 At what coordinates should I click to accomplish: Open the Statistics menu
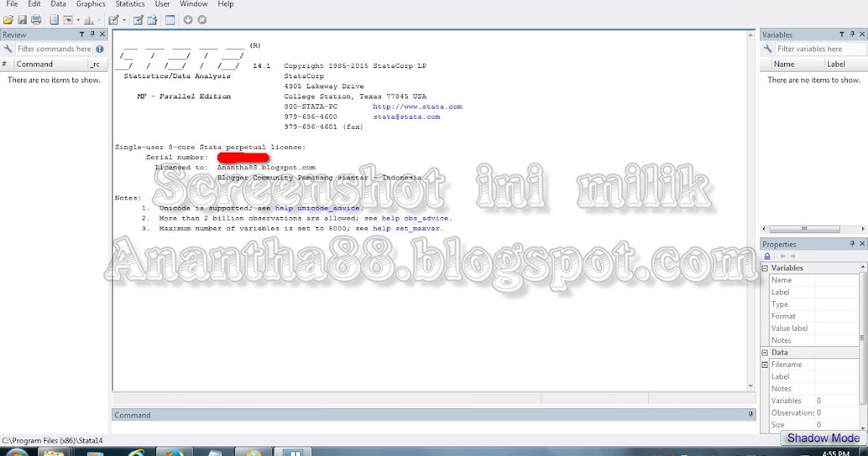click(x=130, y=4)
